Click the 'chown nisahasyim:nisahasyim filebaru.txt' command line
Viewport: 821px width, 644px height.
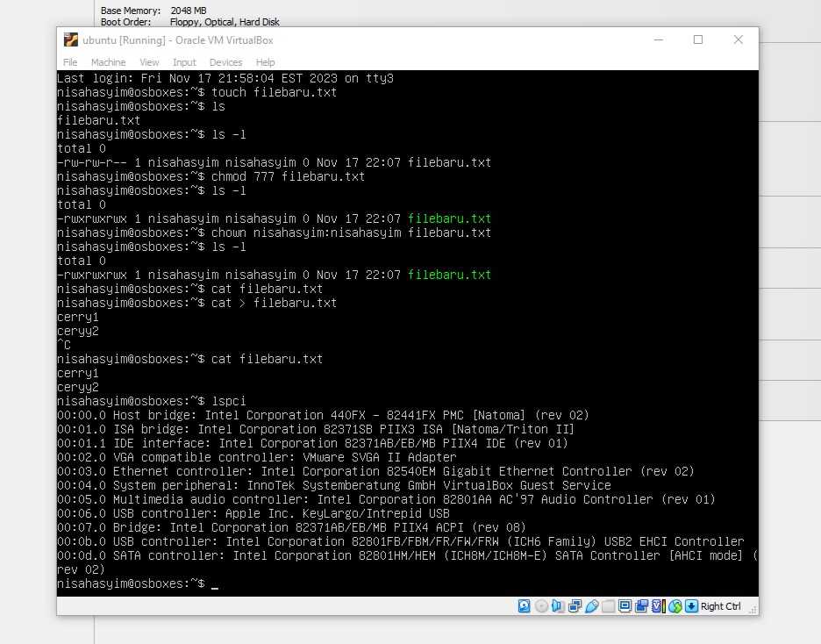[275, 233]
